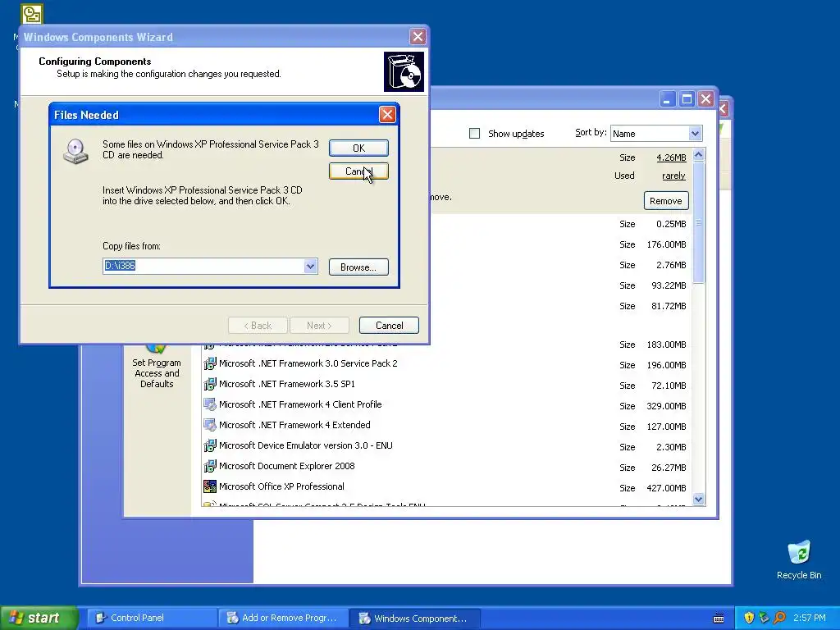Select Microsoft .NET Framework 3.0 Service Pack 2
This screenshot has width=840, height=630.
click(x=308, y=363)
